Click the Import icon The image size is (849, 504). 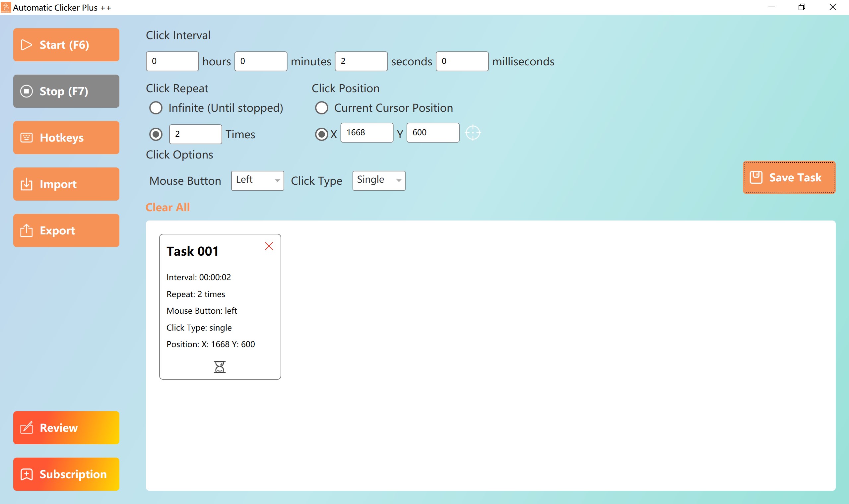(27, 184)
